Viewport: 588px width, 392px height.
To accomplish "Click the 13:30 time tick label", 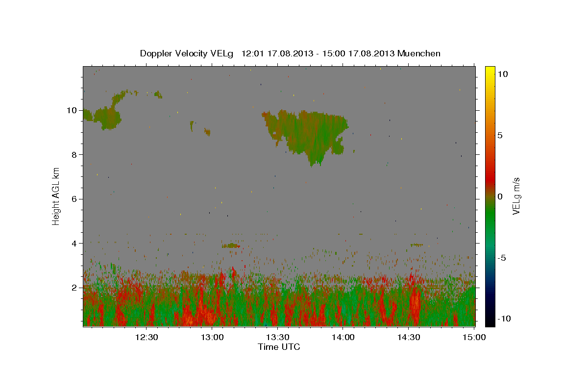I will pos(278,337).
